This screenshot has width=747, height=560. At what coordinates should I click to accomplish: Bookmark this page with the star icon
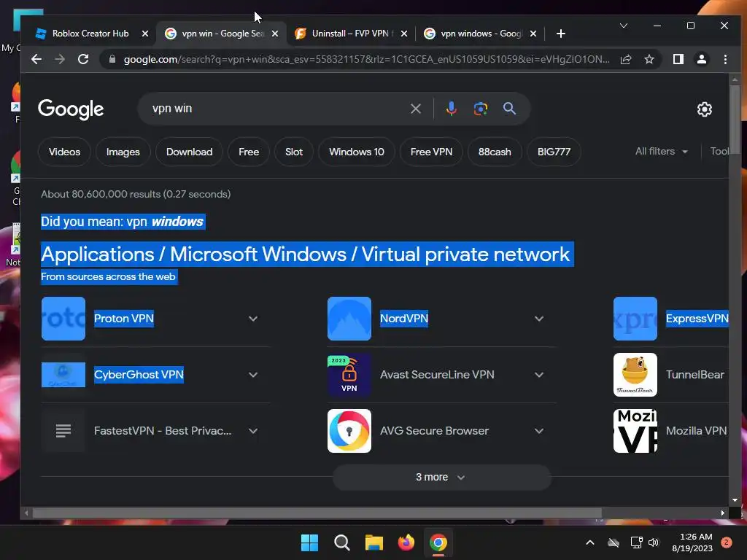coord(649,59)
